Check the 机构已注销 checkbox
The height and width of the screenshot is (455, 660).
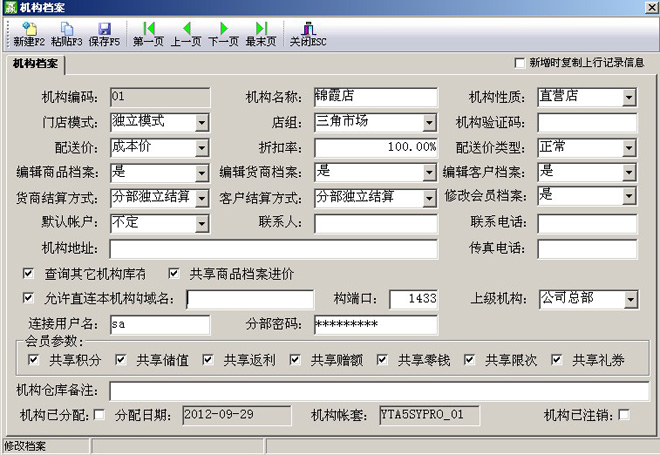pos(624,415)
